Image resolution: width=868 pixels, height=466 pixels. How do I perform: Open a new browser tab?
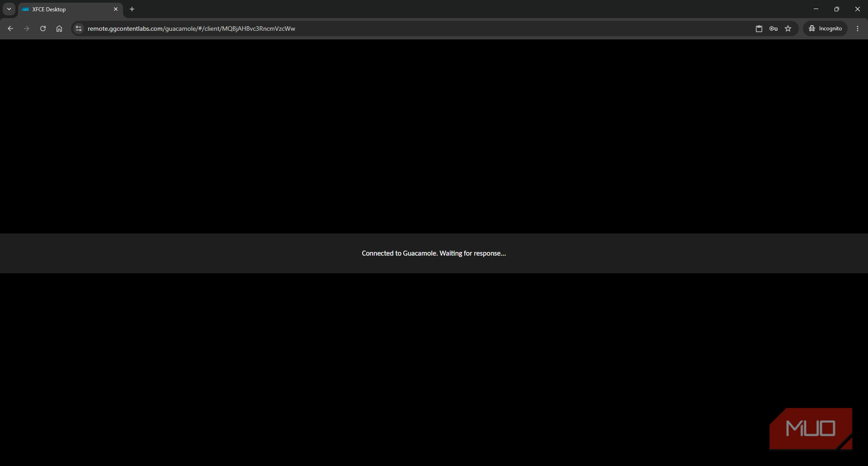pyautogui.click(x=132, y=9)
